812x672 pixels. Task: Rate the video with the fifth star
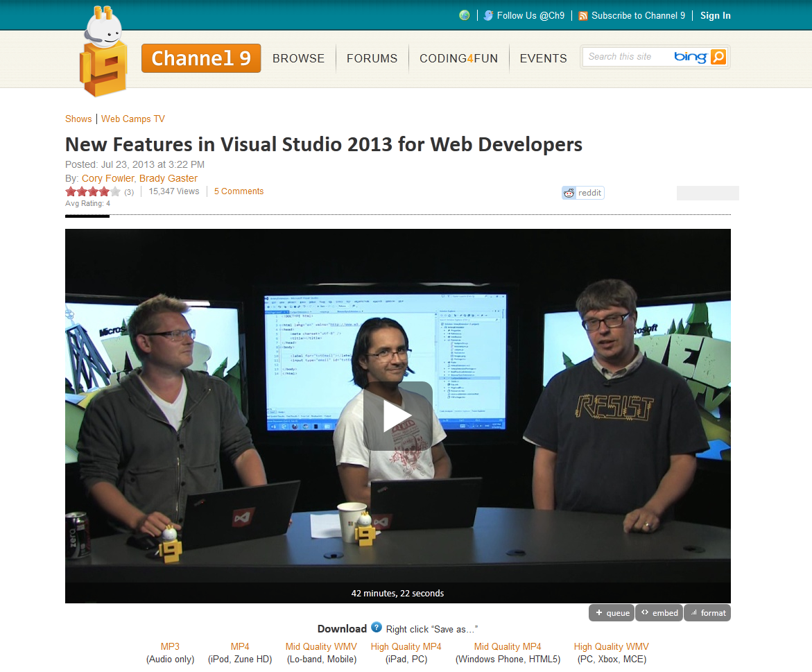(x=116, y=191)
